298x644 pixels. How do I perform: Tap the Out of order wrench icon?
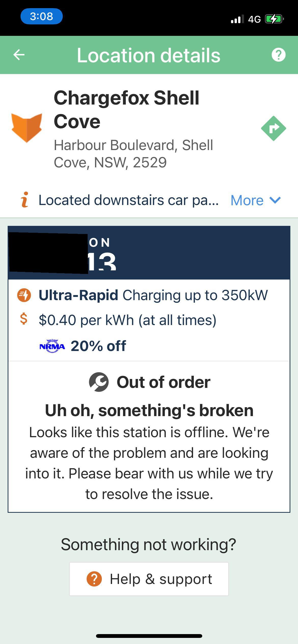[x=99, y=382]
